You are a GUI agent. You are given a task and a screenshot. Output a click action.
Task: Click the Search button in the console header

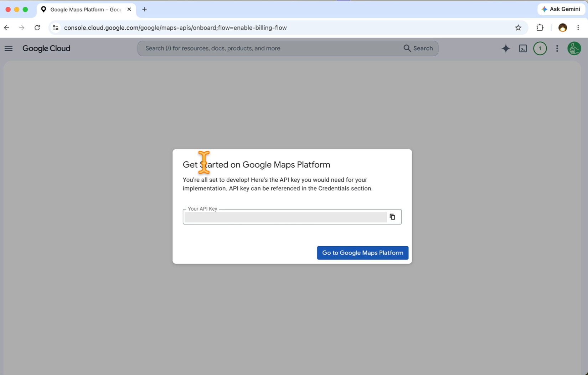[418, 48]
